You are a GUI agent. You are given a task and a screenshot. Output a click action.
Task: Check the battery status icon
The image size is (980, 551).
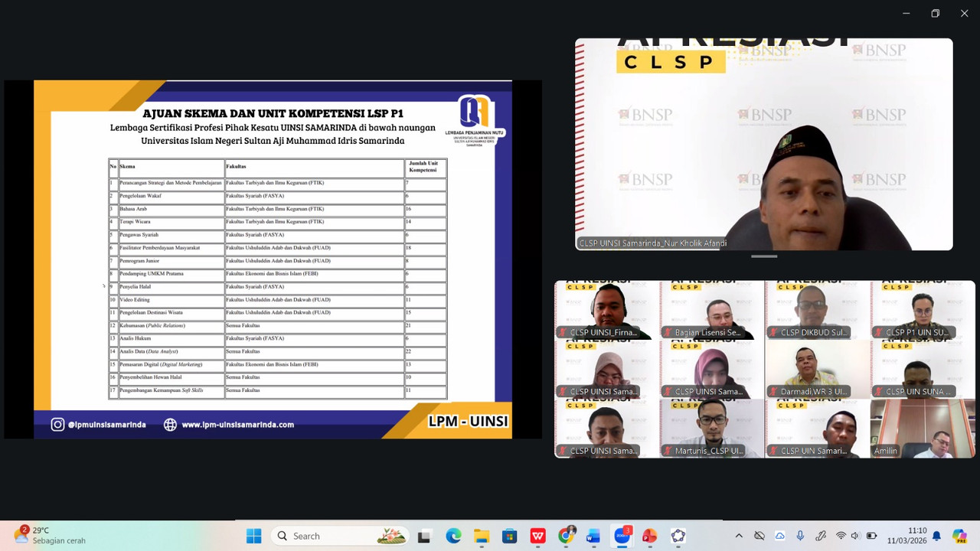tap(872, 536)
